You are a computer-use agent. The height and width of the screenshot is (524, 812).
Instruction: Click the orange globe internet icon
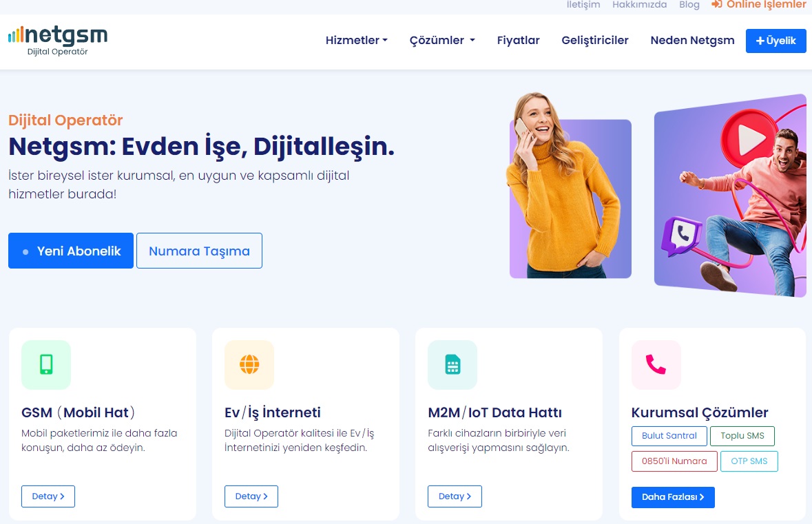click(x=249, y=364)
